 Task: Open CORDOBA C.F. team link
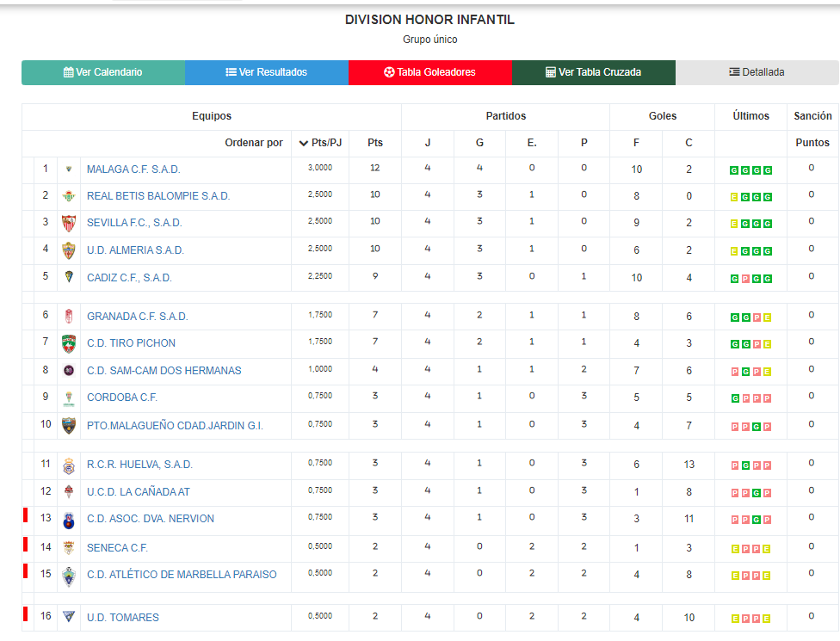point(122,398)
